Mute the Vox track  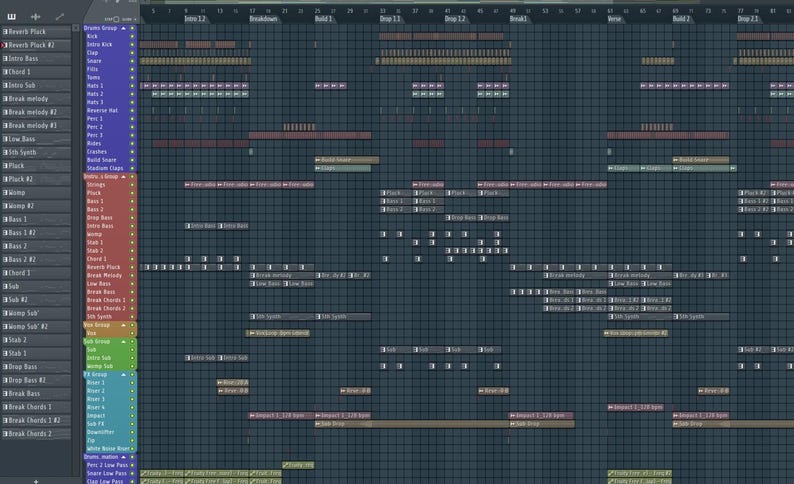click(x=132, y=333)
